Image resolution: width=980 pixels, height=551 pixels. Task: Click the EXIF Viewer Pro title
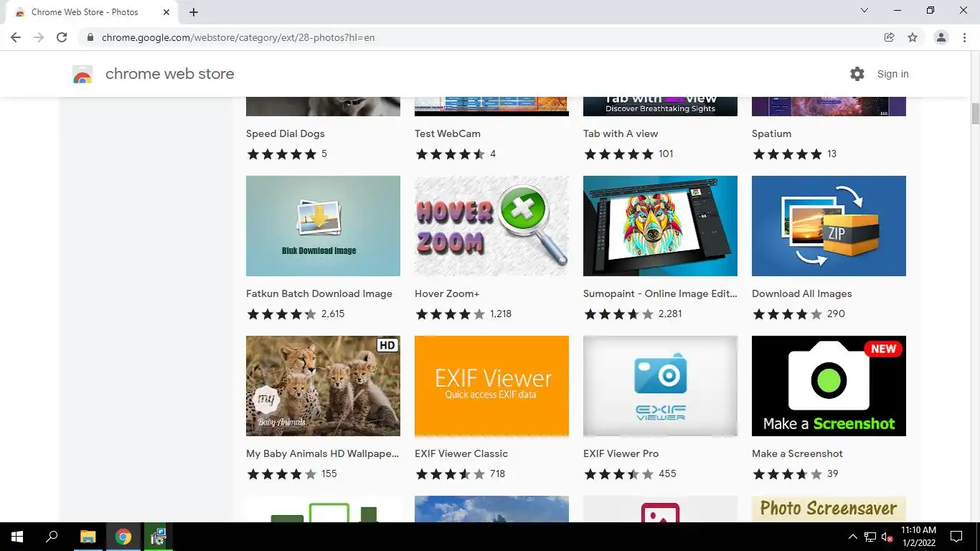pos(621,453)
